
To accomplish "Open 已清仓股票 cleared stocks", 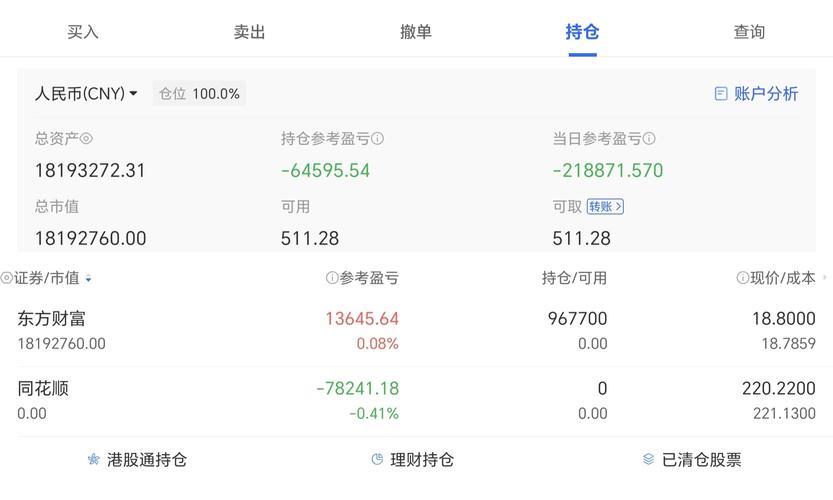I will pyautogui.click(x=692, y=460).
